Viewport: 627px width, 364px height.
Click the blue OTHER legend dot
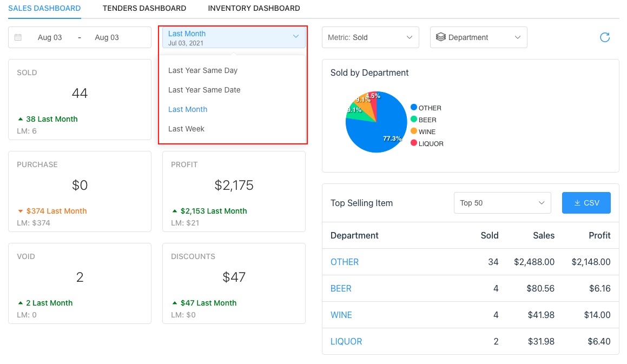point(414,108)
